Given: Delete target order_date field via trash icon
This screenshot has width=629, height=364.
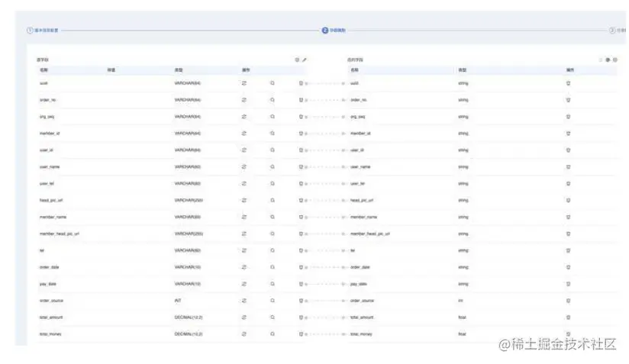Looking at the screenshot, I should 568,267.
